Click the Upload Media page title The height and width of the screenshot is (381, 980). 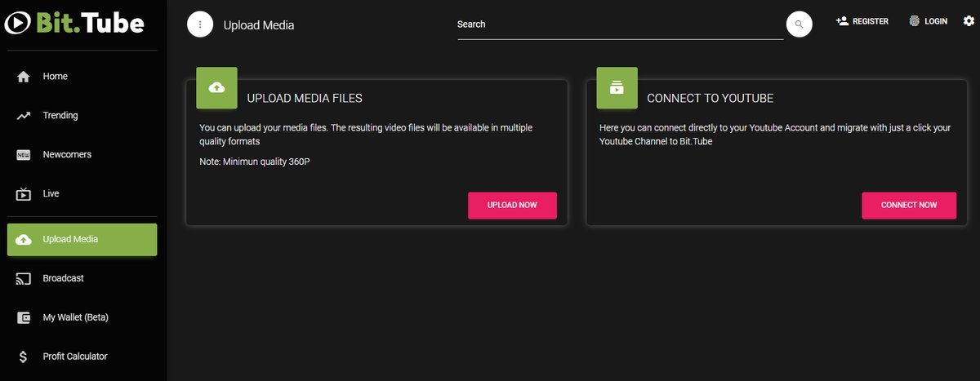[259, 25]
